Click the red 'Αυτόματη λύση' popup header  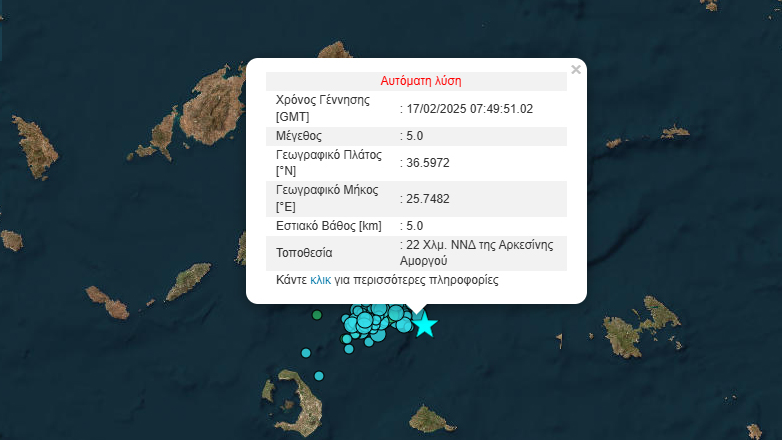[x=420, y=81]
